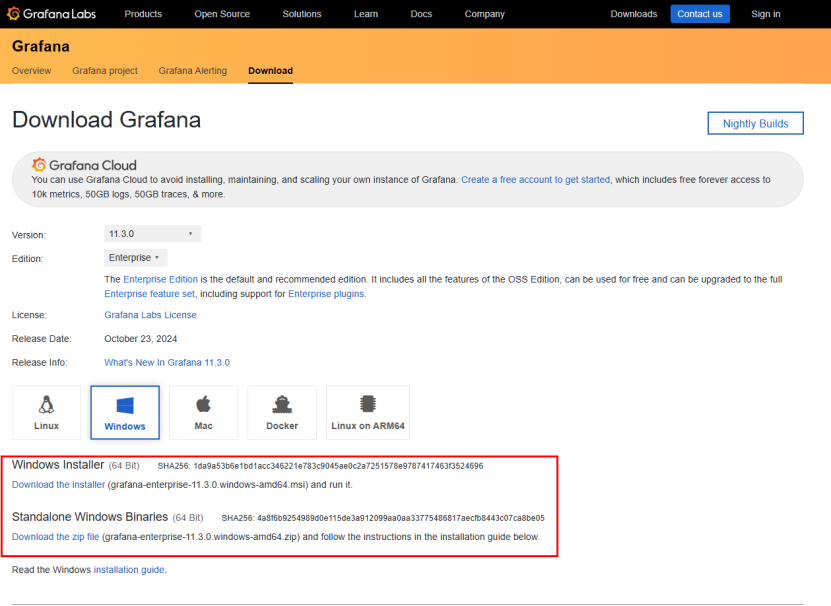This screenshot has width=831, height=606.
Task: Open the Company menu
Action: pyautogui.click(x=484, y=14)
